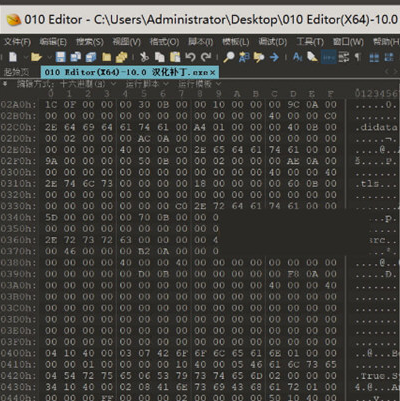Open the 文件(F) menu

[x=17, y=42]
